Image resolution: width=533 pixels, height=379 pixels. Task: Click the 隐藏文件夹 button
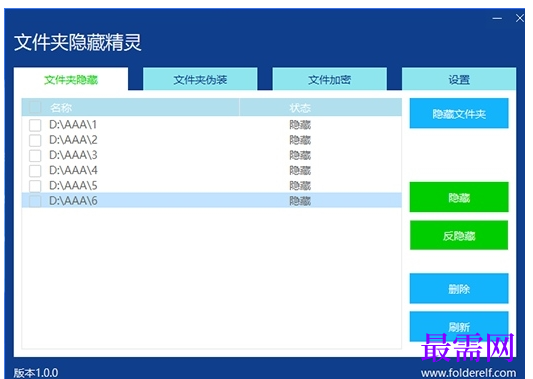(x=459, y=113)
